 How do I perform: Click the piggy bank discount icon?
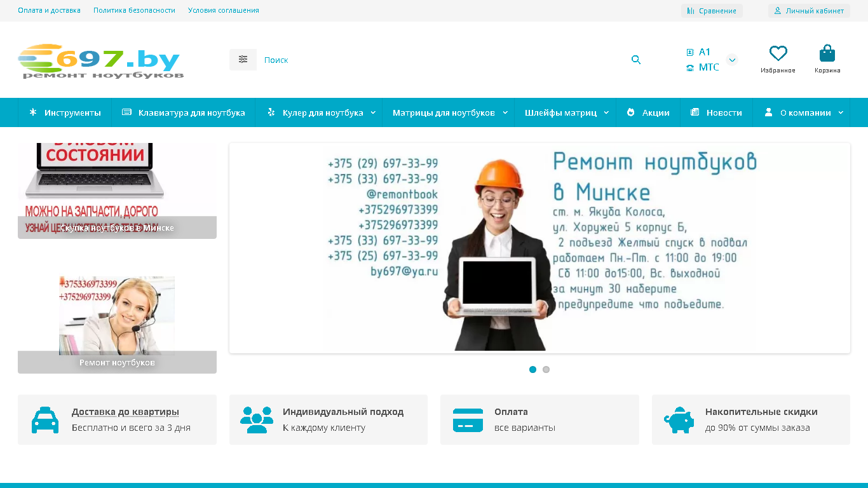tap(679, 420)
